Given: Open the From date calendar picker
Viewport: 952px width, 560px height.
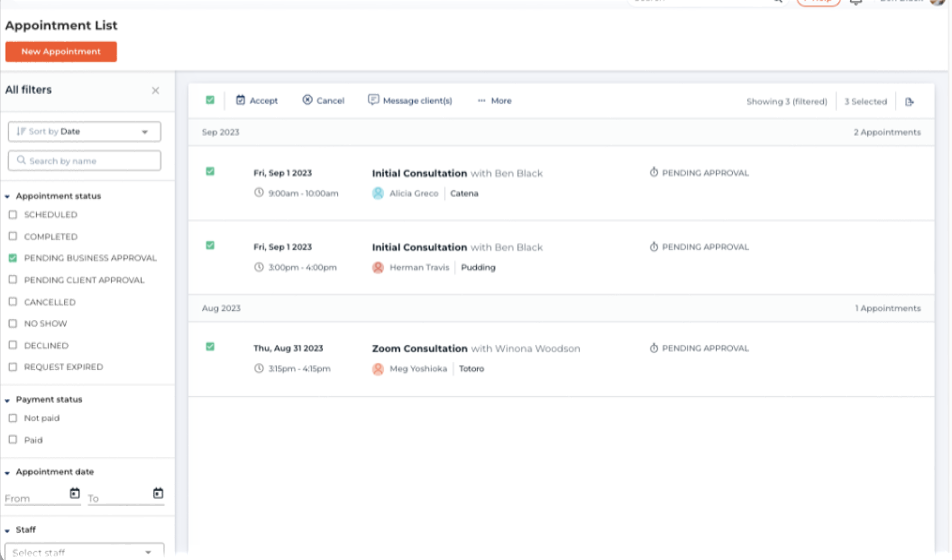Looking at the screenshot, I should coord(75,493).
